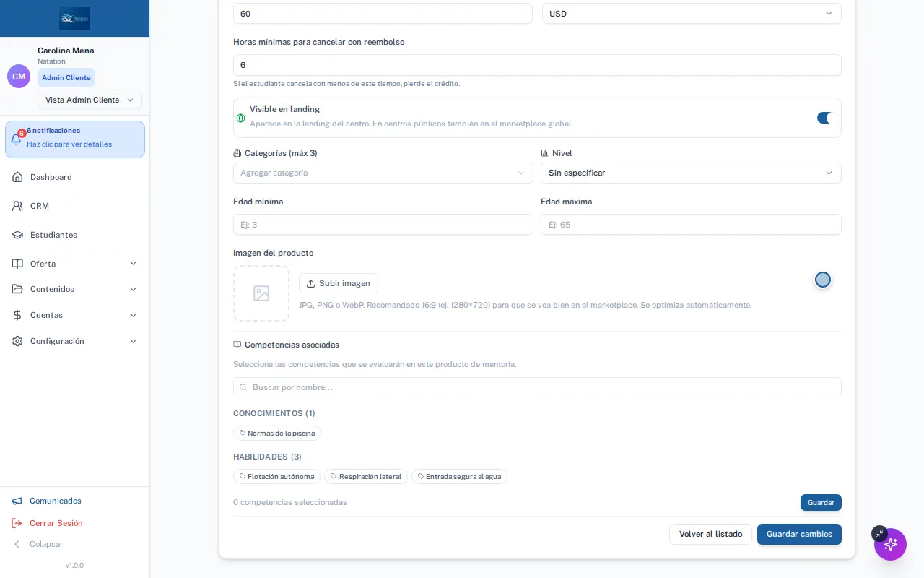Click the image placeholder thumbnail box
This screenshot has width=924, height=578.
click(261, 293)
